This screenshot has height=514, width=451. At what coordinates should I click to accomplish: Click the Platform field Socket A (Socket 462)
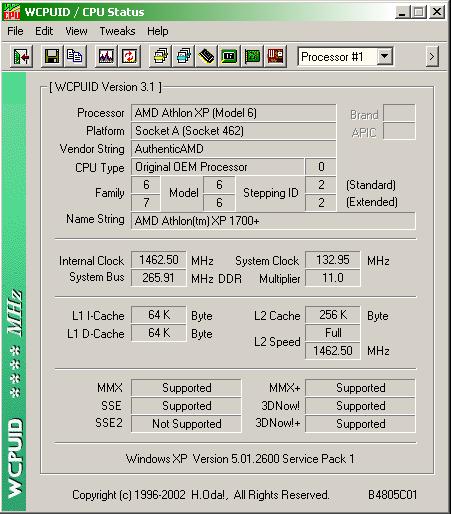pos(233,131)
